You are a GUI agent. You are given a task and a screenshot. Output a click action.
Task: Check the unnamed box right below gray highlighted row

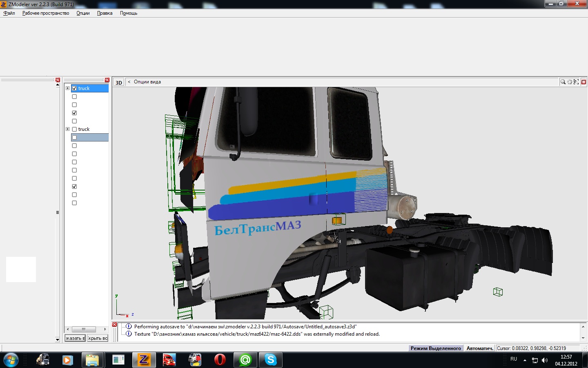74,146
